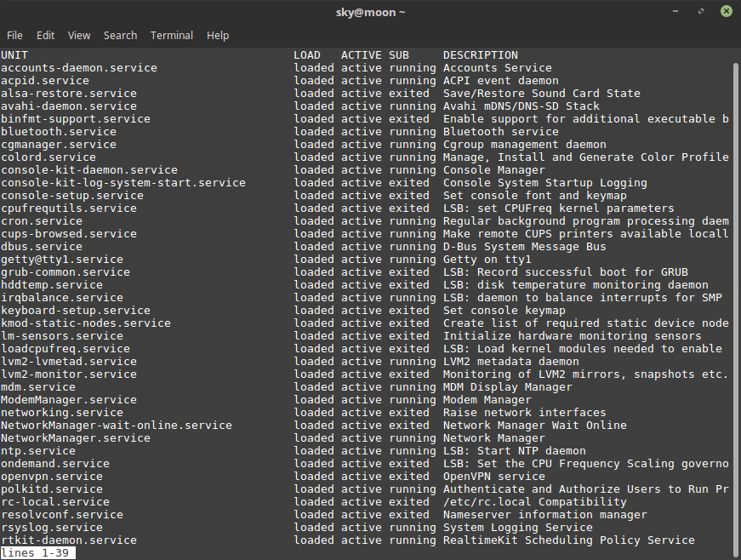Screen dimensions: 741x560
Task: Click the accounts-daemon.service line
Action: pos(79,68)
